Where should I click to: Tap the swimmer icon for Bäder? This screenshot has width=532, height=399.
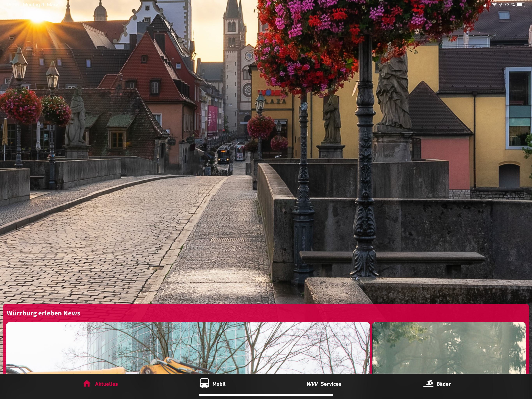point(428,384)
